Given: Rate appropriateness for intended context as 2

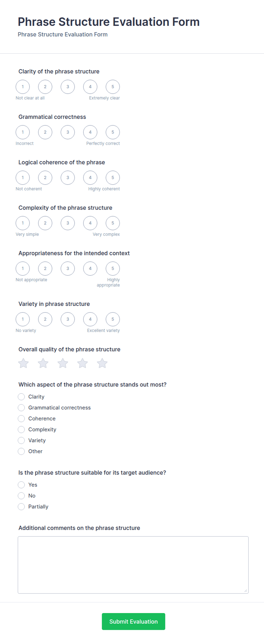Looking at the screenshot, I should [45, 268].
